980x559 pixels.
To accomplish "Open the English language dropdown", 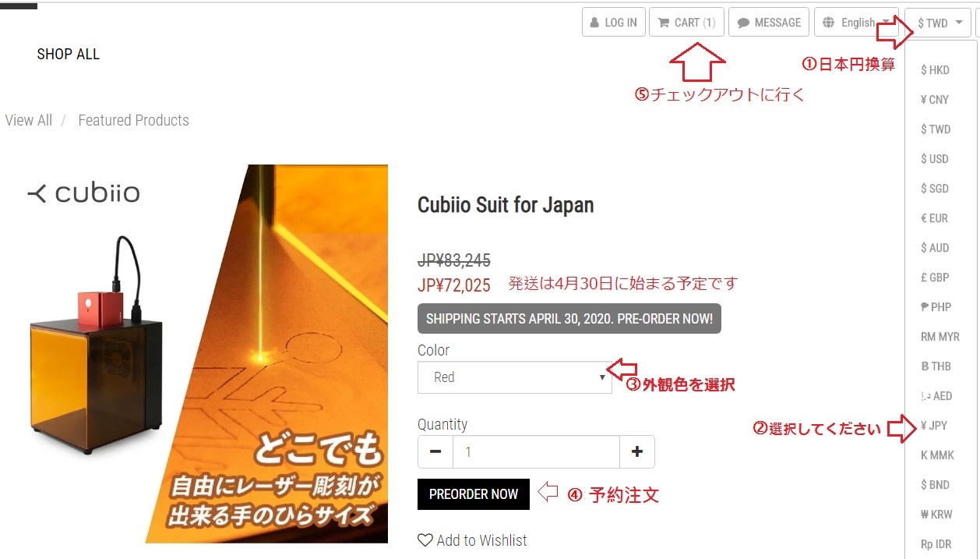I will tap(856, 23).
